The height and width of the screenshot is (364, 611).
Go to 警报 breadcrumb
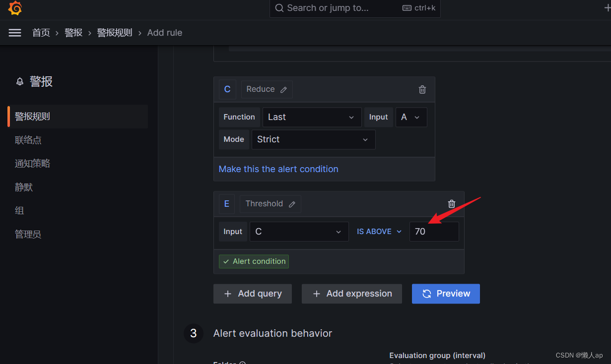tap(73, 33)
